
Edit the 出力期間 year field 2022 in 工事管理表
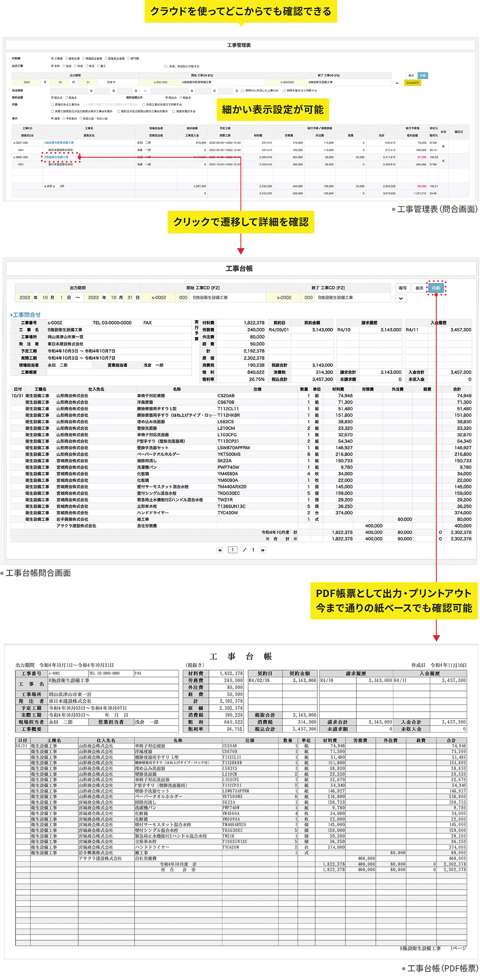(x=26, y=82)
